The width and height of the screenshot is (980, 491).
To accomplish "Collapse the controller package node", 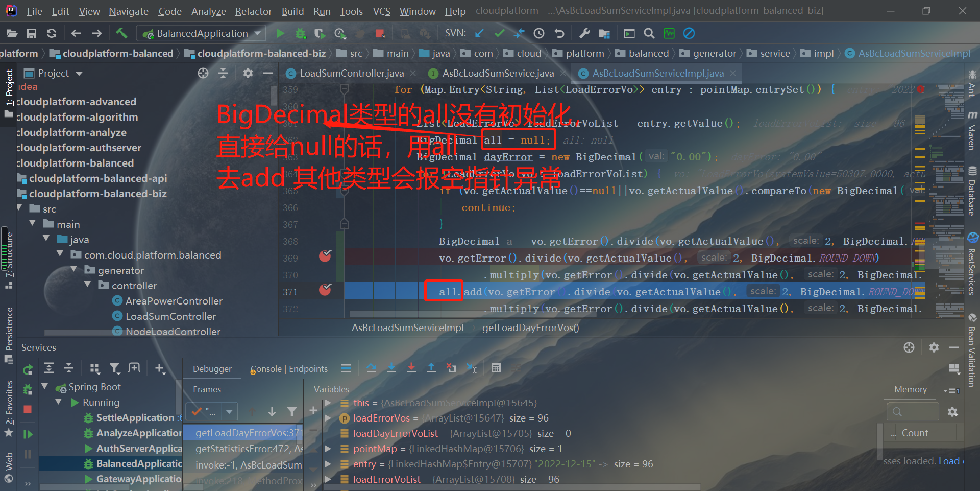I will coord(88,285).
